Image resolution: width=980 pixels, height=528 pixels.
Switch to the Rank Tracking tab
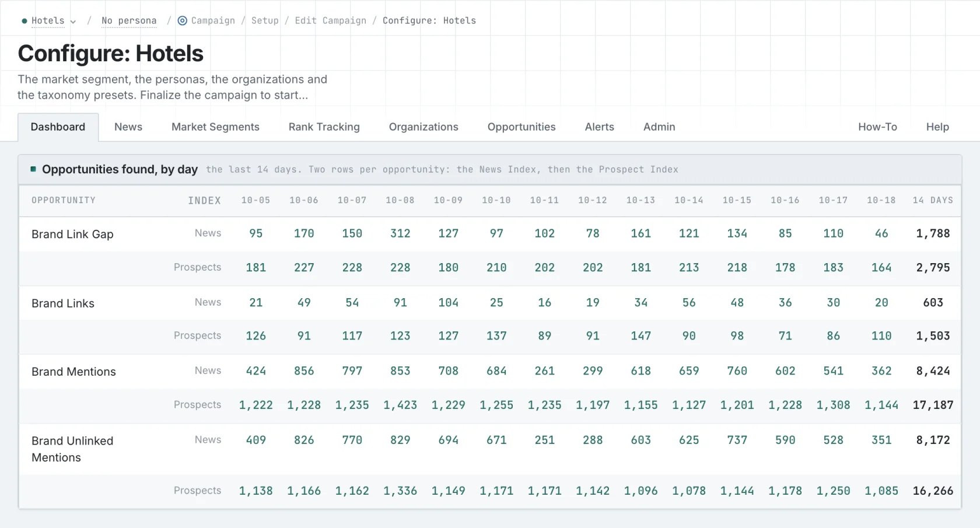click(x=324, y=127)
